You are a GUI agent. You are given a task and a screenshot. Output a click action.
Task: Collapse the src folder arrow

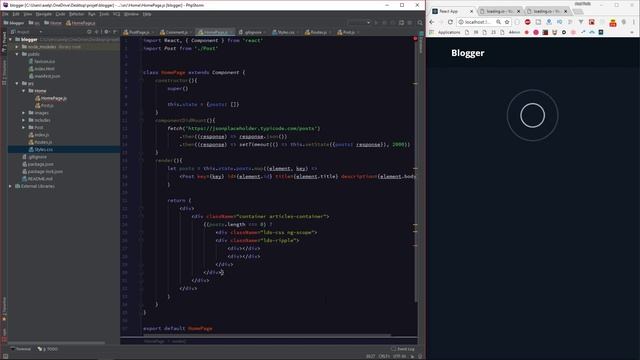coord(17,83)
